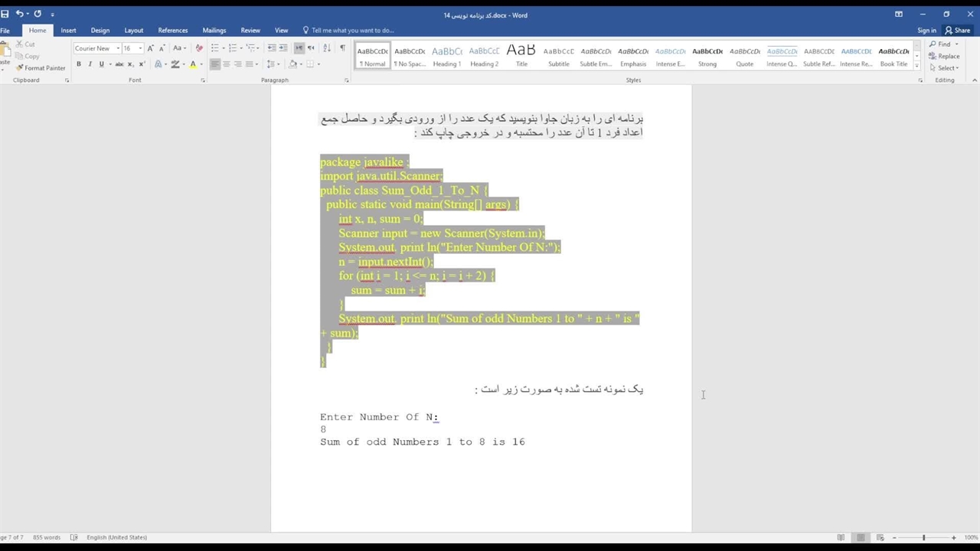This screenshot has height=551, width=980.
Task: Apply subscript formatting
Action: (x=132, y=64)
